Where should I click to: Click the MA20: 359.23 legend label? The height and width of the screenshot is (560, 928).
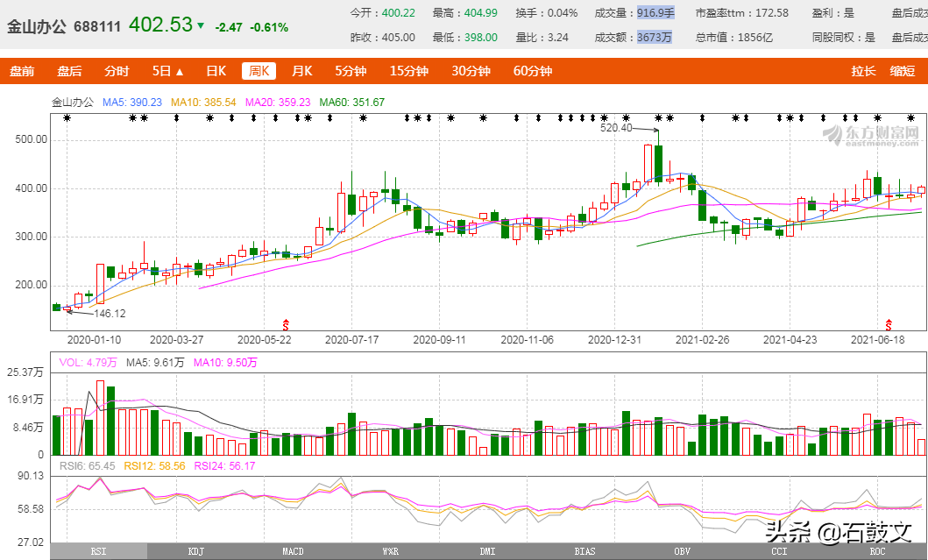278,103
